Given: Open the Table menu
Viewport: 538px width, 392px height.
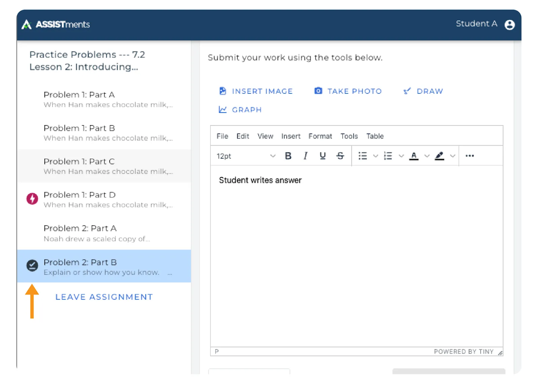Looking at the screenshot, I should click(x=375, y=136).
